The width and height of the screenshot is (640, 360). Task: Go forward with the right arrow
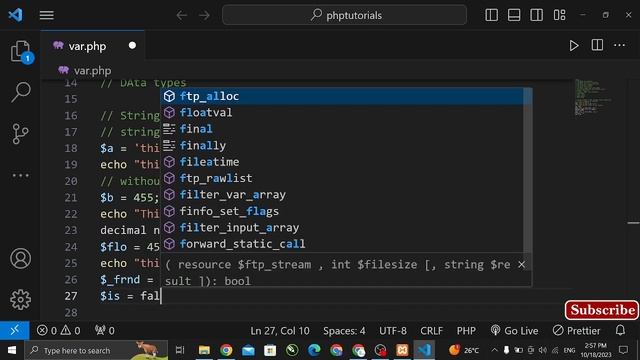click(204, 16)
